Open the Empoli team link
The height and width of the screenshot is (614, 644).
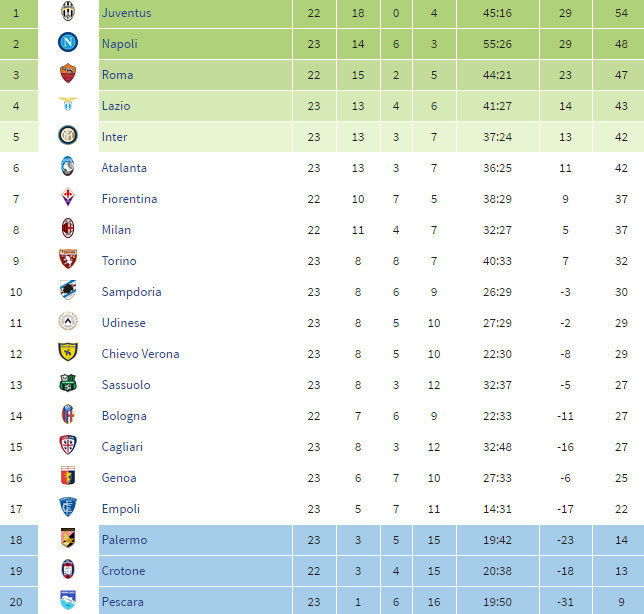point(120,509)
